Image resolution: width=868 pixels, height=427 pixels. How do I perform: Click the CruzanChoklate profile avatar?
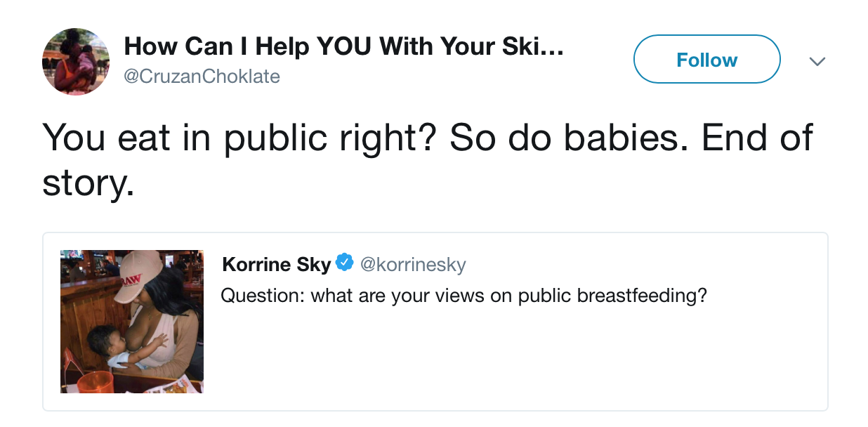coord(76,61)
